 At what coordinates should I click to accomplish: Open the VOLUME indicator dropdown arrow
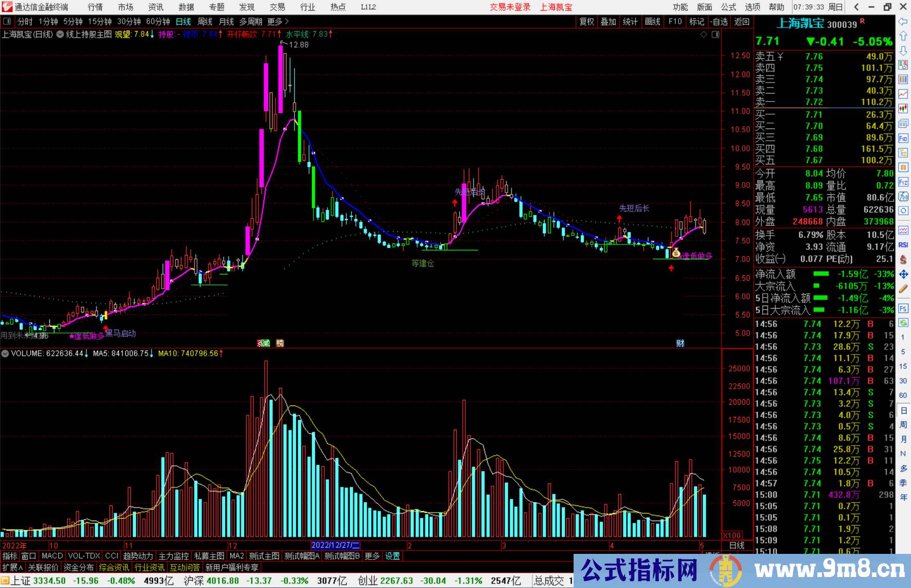5,353
